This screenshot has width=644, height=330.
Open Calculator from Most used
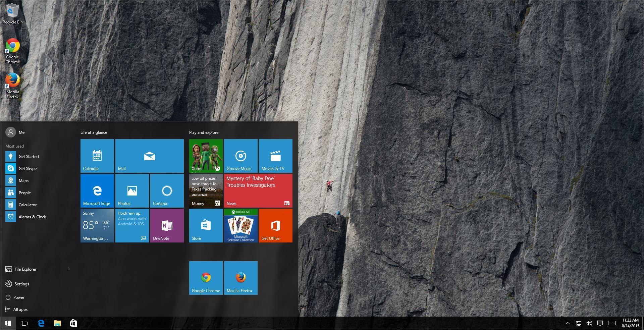click(28, 205)
